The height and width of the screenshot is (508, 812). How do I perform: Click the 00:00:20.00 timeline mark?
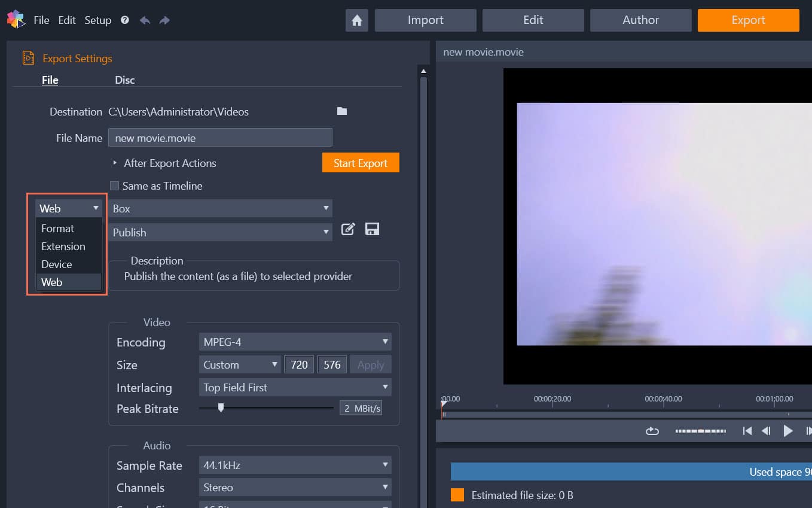point(552,399)
